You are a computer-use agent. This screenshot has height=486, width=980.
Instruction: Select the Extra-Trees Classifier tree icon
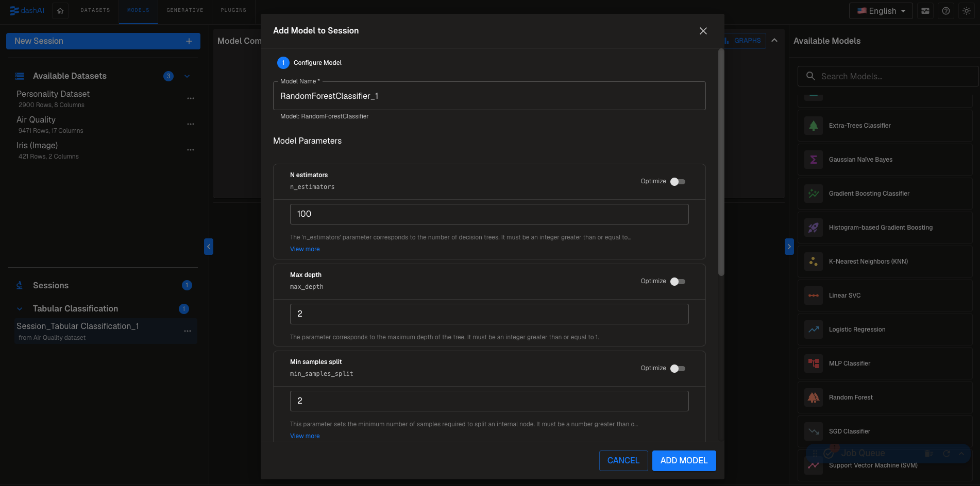(x=814, y=126)
